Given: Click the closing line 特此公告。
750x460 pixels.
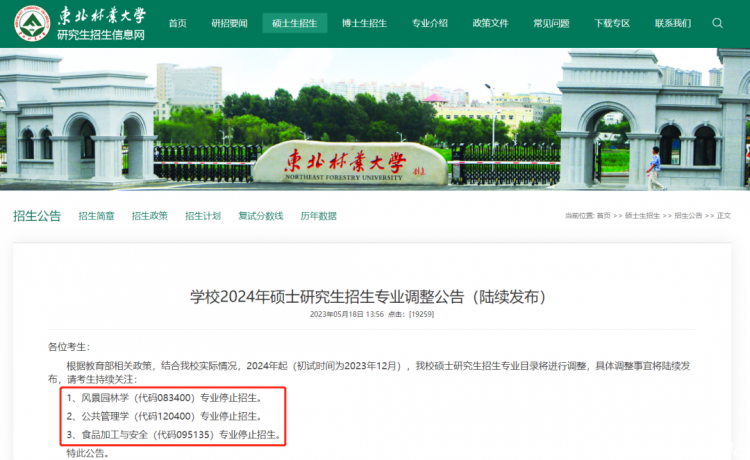Looking at the screenshot, I should [88, 453].
